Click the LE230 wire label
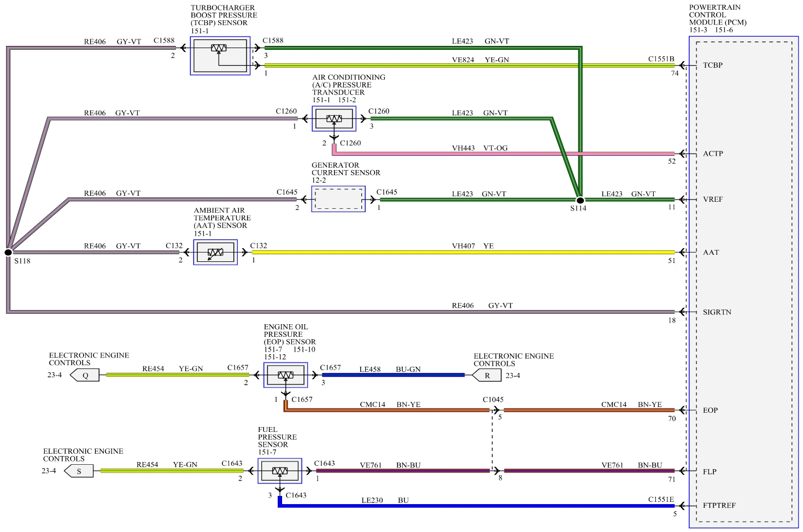Image resolution: width=803 pixels, height=532 pixels. [x=372, y=500]
